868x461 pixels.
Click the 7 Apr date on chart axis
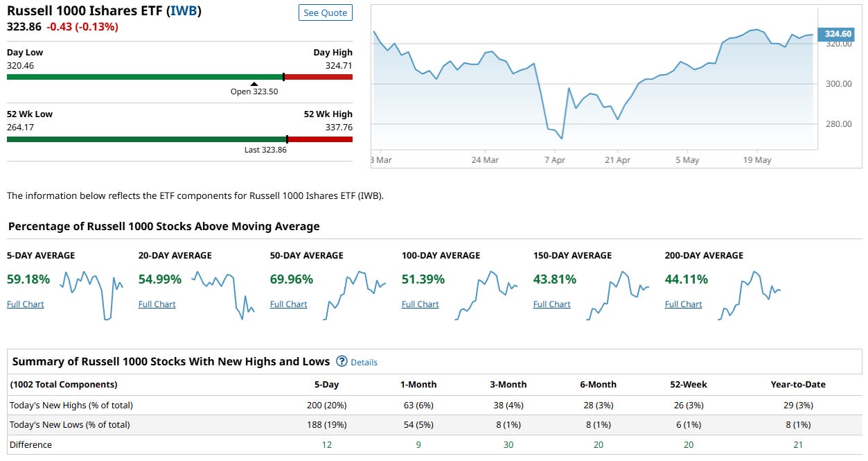[x=555, y=160]
